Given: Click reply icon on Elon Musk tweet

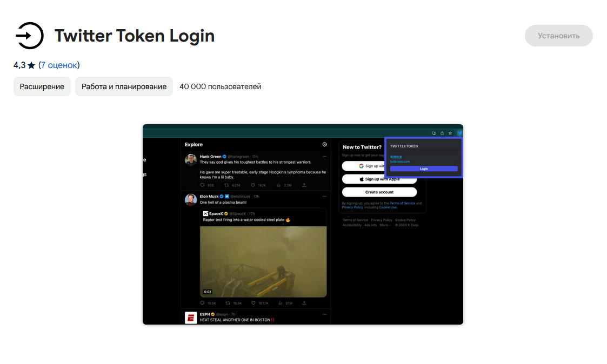Looking at the screenshot, I should (202, 303).
